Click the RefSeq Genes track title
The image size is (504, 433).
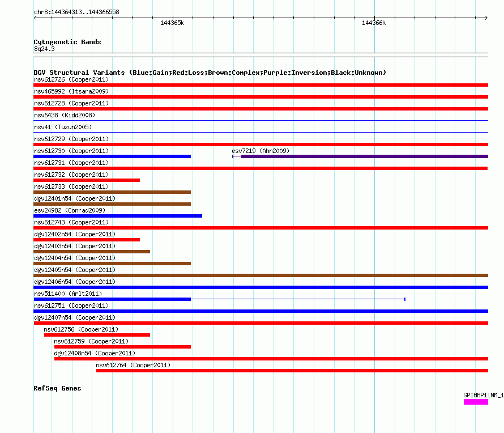point(57,388)
